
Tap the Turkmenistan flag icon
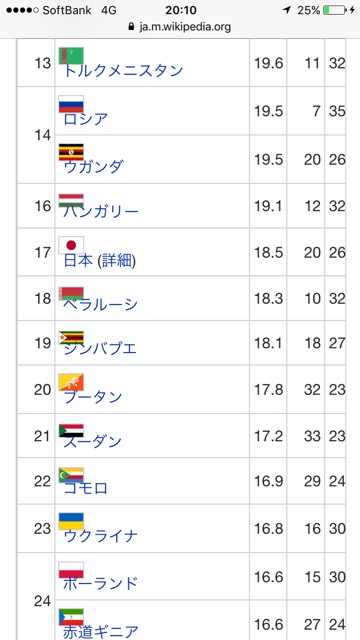point(71,55)
